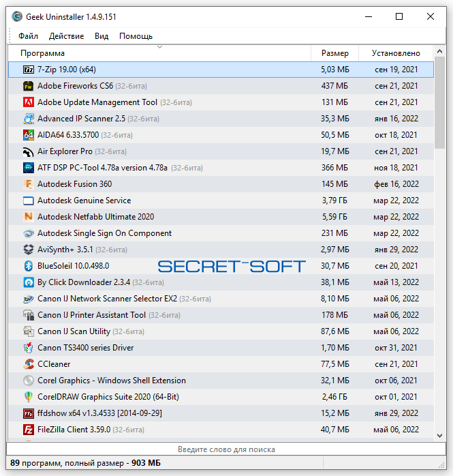Click the BlueSoleil Bluetooth icon
453x476 pixels.
point(29,266)
